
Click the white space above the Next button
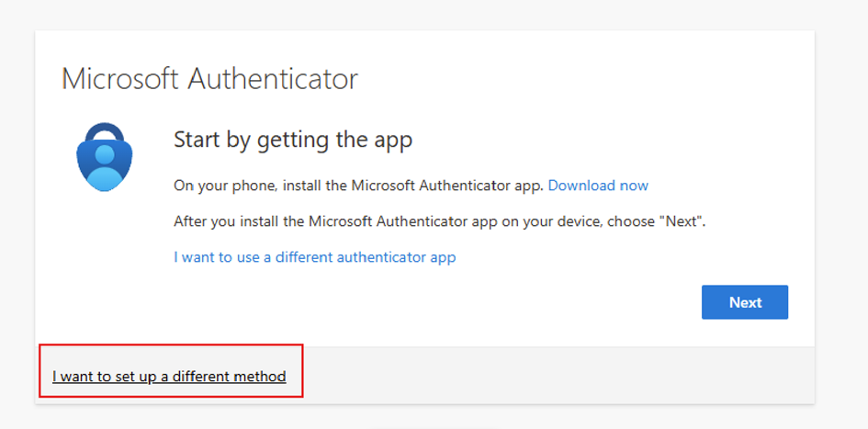744,257
